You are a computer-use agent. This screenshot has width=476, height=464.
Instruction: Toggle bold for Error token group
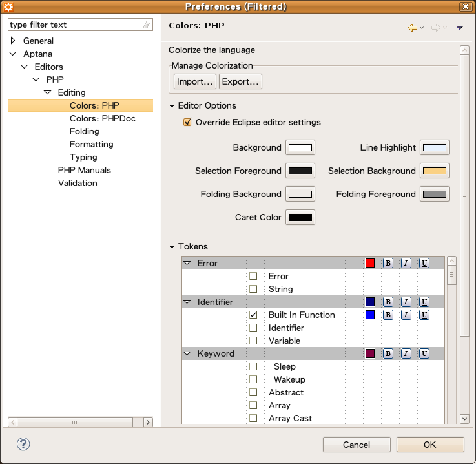coord(388,263)
